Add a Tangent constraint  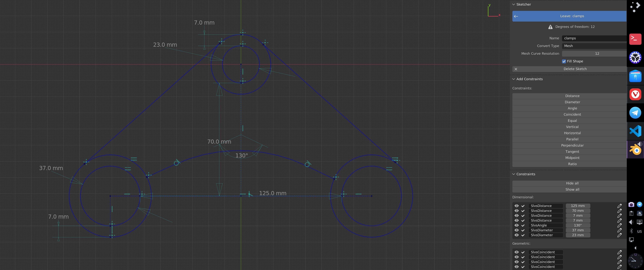click(x=572, y=152)
